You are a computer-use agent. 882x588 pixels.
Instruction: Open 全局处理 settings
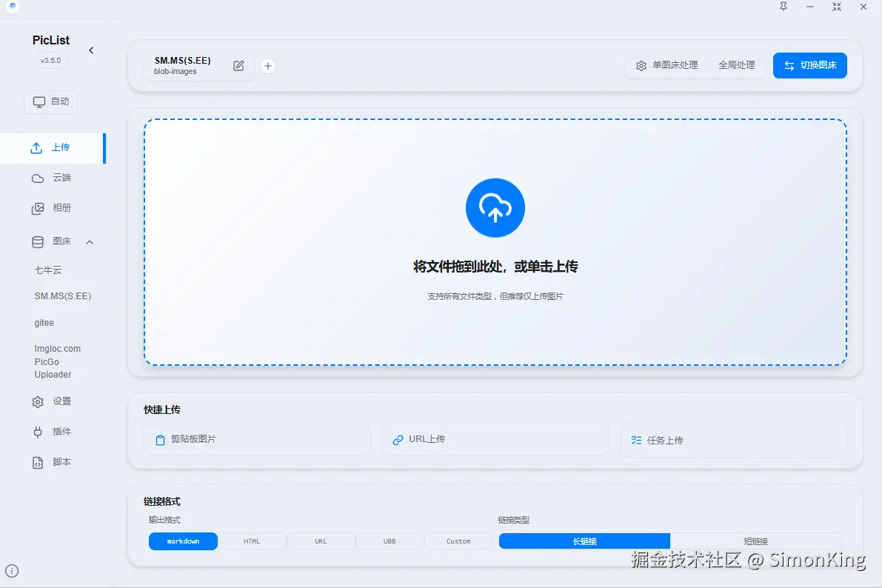736,65
